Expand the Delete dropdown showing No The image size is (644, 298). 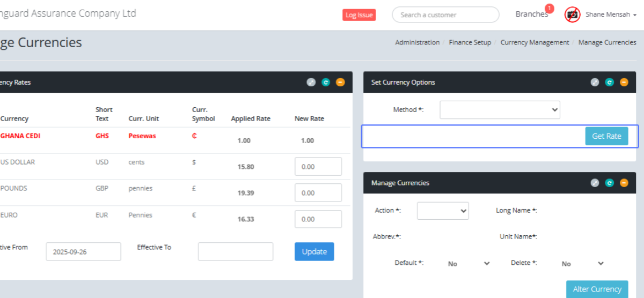coord(582,264)
